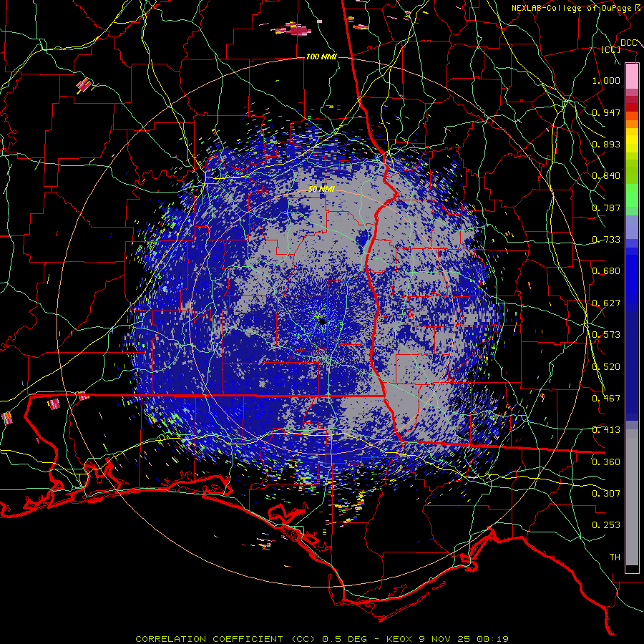Screen dimensions: 644x644
Task: Click the 0.467 scale value
Action: point(606,399)
